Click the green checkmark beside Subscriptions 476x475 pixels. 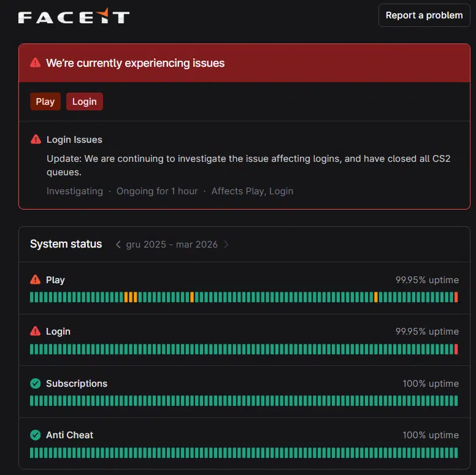click(x=36, y=383)
